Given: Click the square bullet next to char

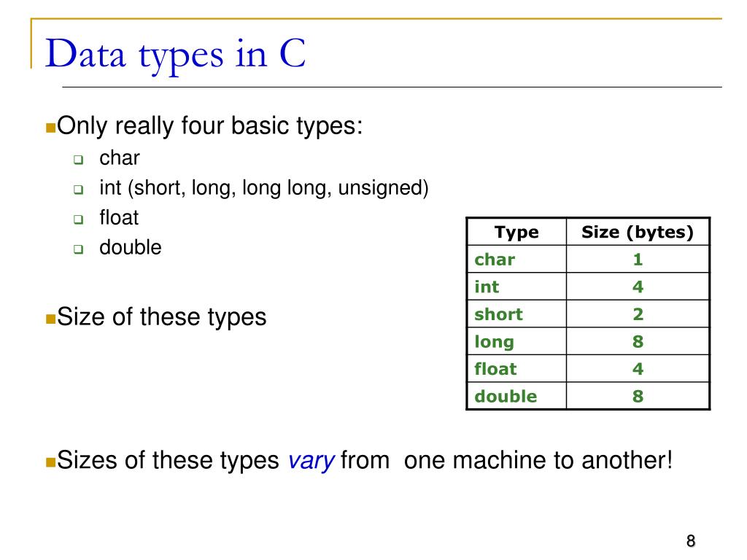Looking at the screenshot, I should point(79,160).
